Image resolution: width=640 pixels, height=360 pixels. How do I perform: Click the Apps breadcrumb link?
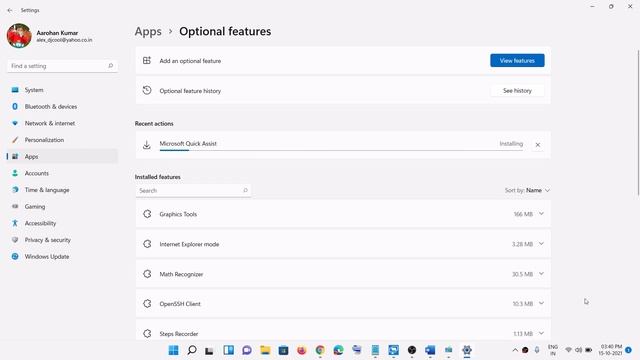pos(148,31)
